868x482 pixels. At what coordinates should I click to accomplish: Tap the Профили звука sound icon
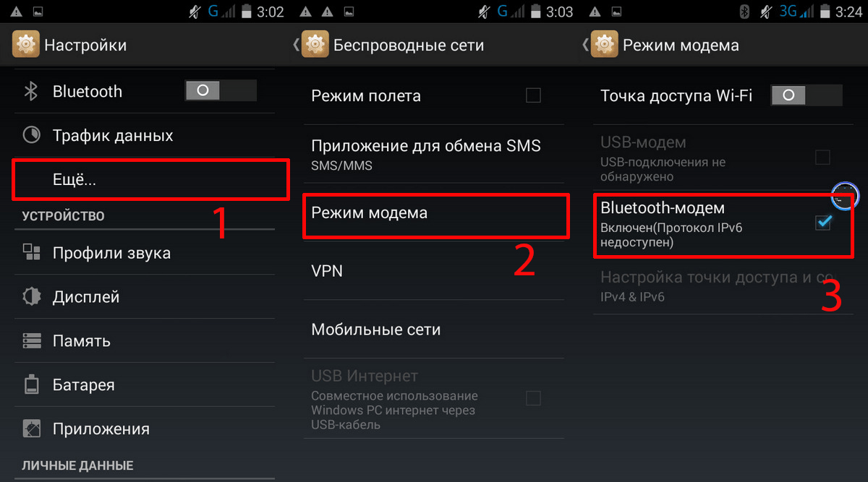pyautogui.click(x=32, y=252)
